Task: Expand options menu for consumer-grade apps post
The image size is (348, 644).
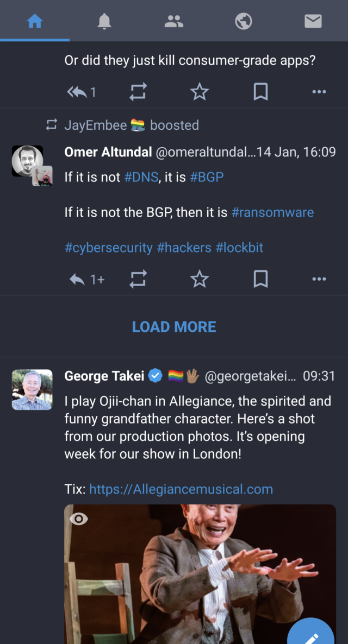Action: click(319, 92)
